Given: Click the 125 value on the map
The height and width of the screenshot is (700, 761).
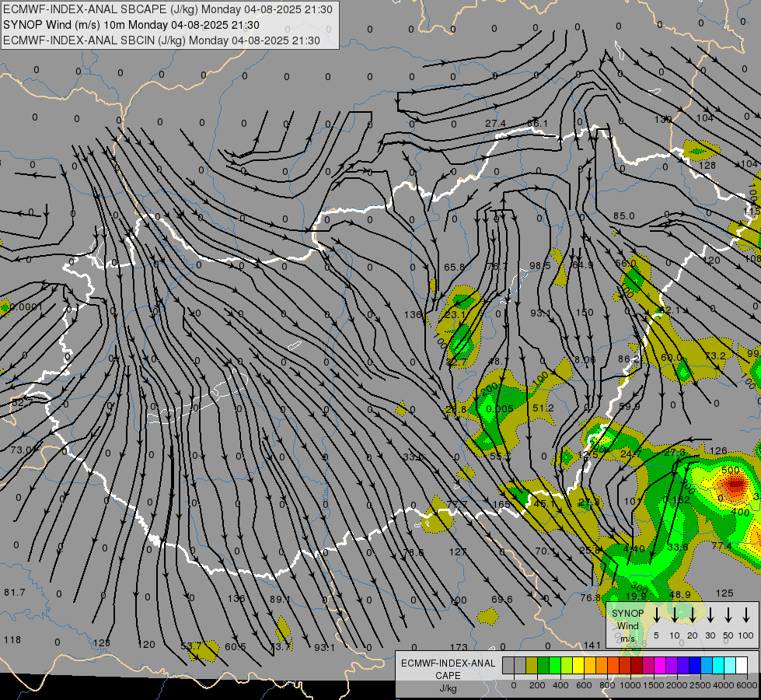Looking at the screenshot, I should [724, 593].
